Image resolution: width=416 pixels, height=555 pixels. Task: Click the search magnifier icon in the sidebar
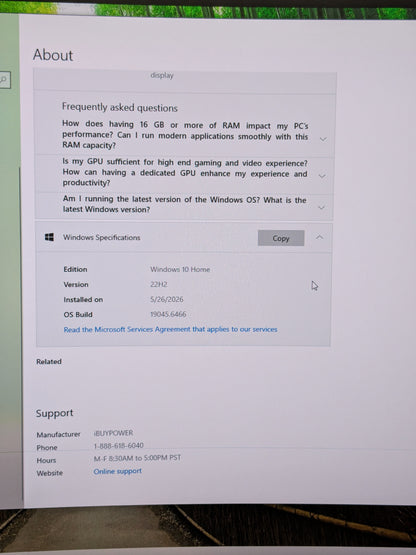click(3, 80)
